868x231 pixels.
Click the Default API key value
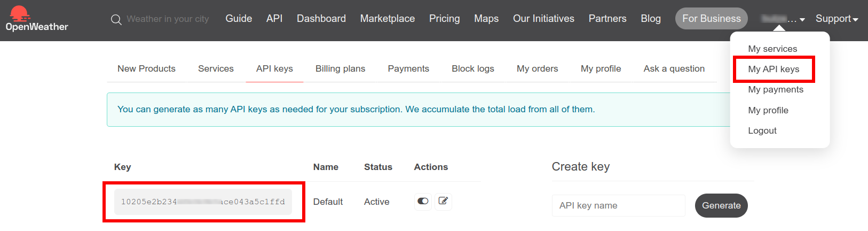click(x=203, y=202)
